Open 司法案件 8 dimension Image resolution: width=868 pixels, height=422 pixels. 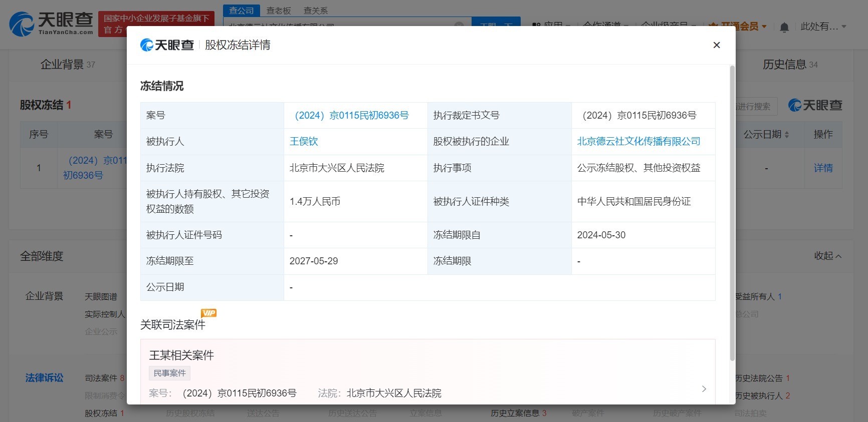[104, 378]
